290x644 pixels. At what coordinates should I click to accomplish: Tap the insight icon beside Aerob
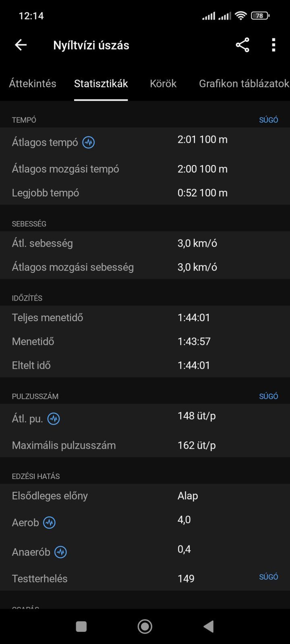pyautogui.click(x=49, y=523)
